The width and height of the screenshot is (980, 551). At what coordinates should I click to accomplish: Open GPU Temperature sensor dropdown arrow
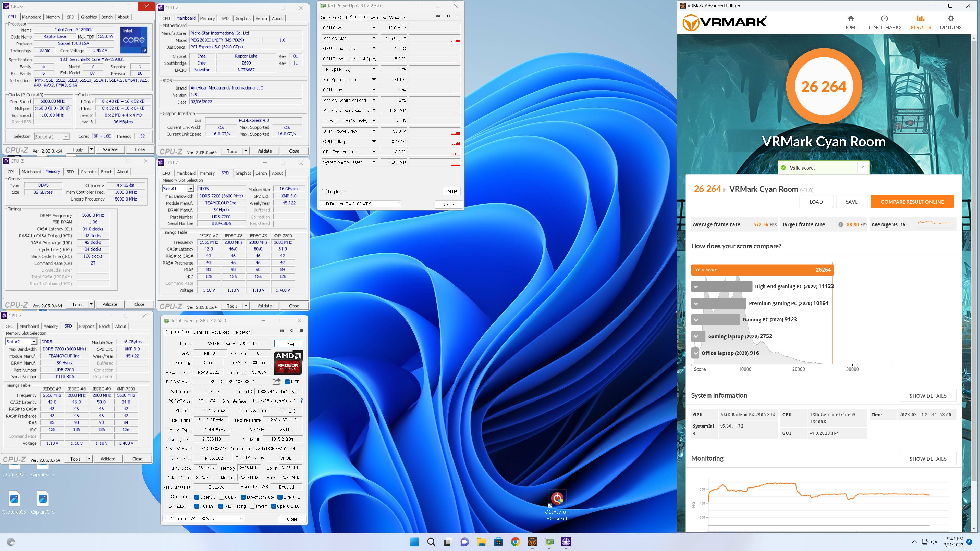pyautogui.click(x=374, y=48)
